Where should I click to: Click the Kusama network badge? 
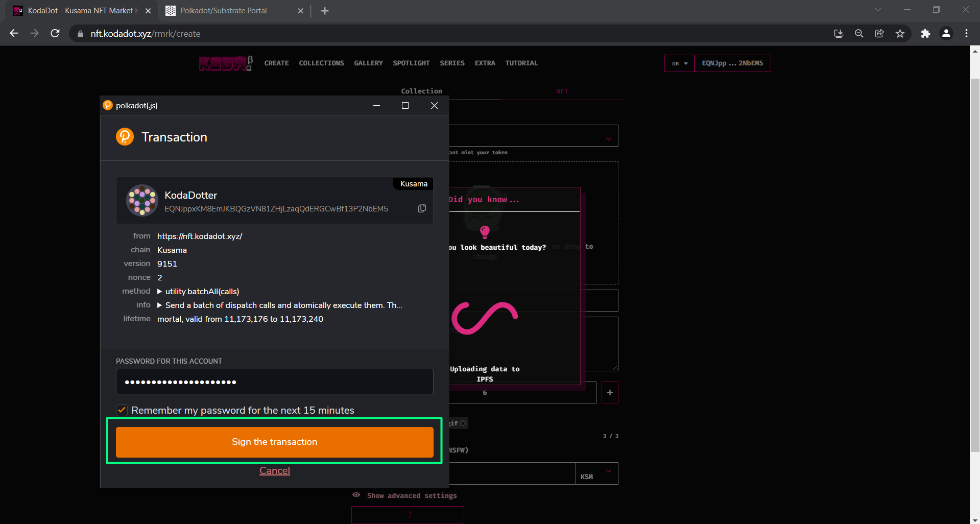tap(414, 184)
